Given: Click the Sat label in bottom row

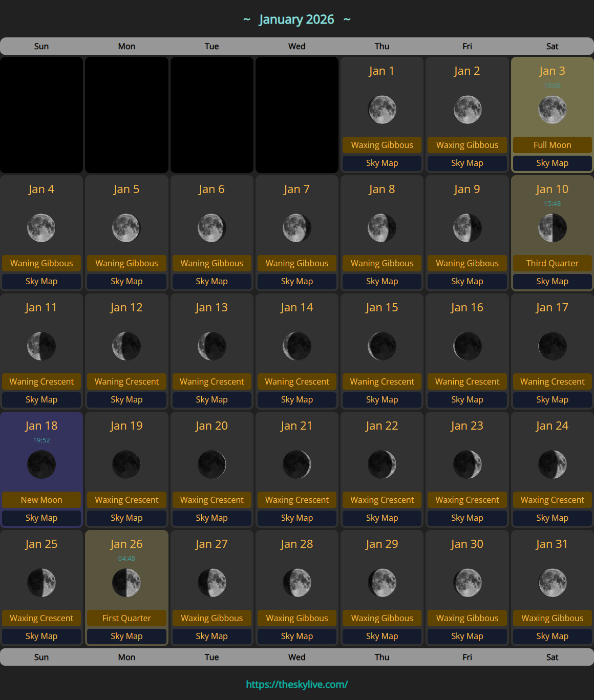Looking at the screenshot, I should click(x=552, y=657).
